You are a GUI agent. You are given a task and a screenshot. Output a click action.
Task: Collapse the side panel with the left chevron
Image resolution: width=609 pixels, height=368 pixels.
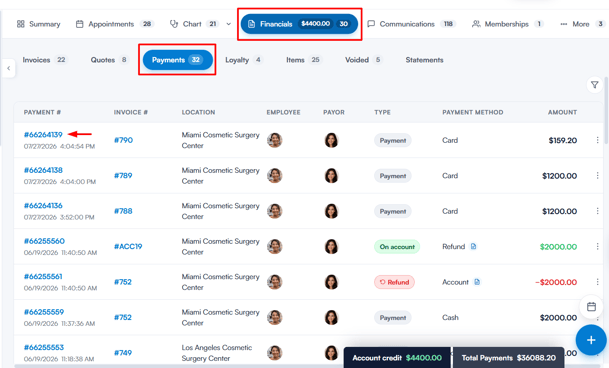point(9,68)
